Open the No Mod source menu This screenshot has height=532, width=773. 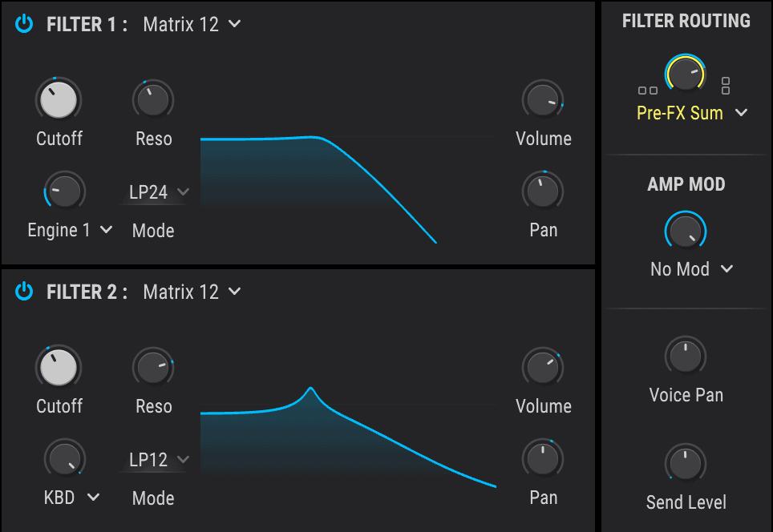[x=691, y=269]
